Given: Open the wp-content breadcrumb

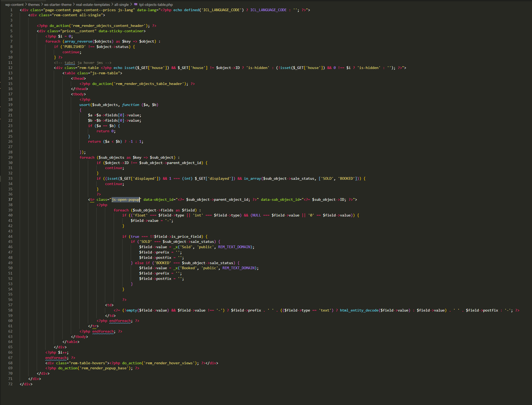Looking at the screenshot, I should tap(14, 5).
